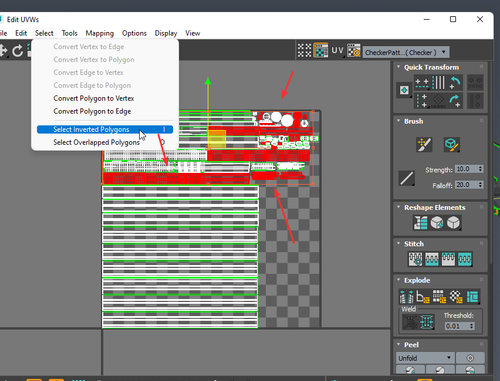Screen dimensions: 500x381
Task: Click Flatten by Polygon Angle icon
Action: pos(423,296)
